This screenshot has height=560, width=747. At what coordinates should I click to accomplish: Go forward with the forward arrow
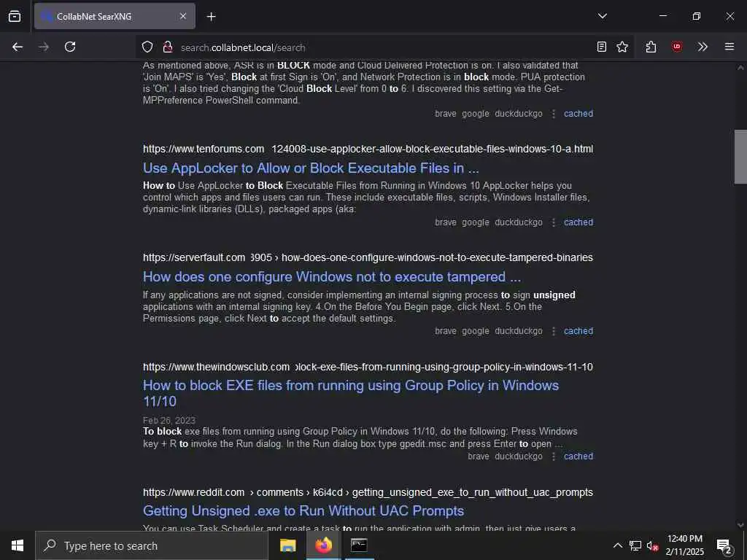[x=44, y=47]
